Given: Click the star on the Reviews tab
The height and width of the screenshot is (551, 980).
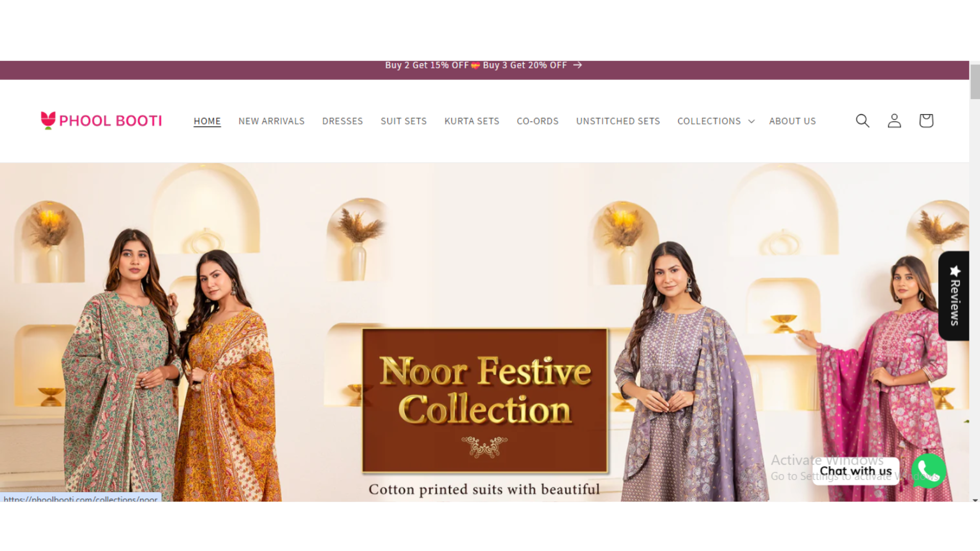Looking at the screenshot, I should click(955, 270).
